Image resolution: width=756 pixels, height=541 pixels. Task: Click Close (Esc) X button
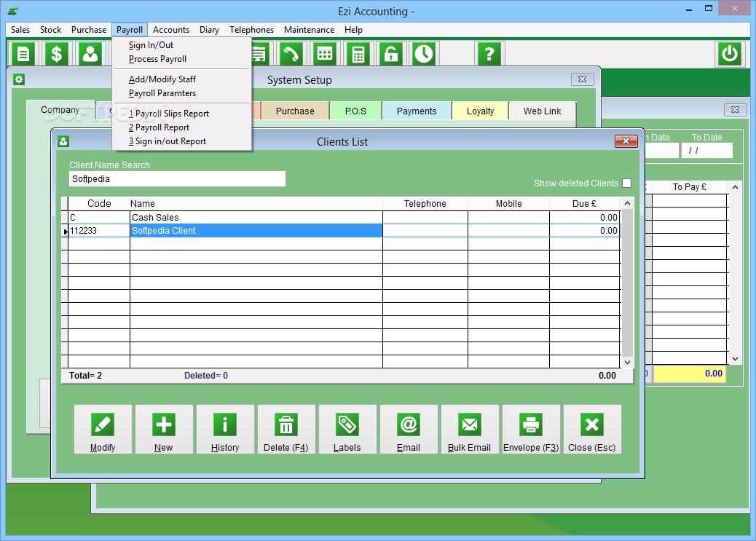tap(593, 429)
